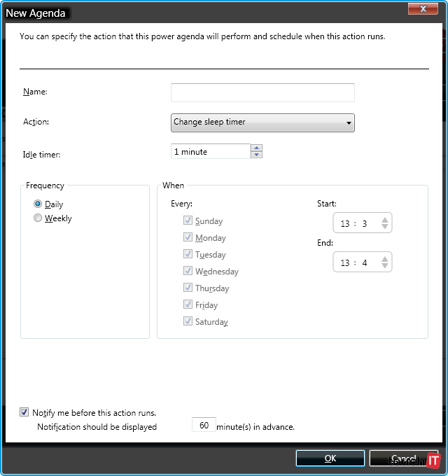Select the Daily frequency radio button
This screenshot has height=476, width=448.
(x=38, y=204)
